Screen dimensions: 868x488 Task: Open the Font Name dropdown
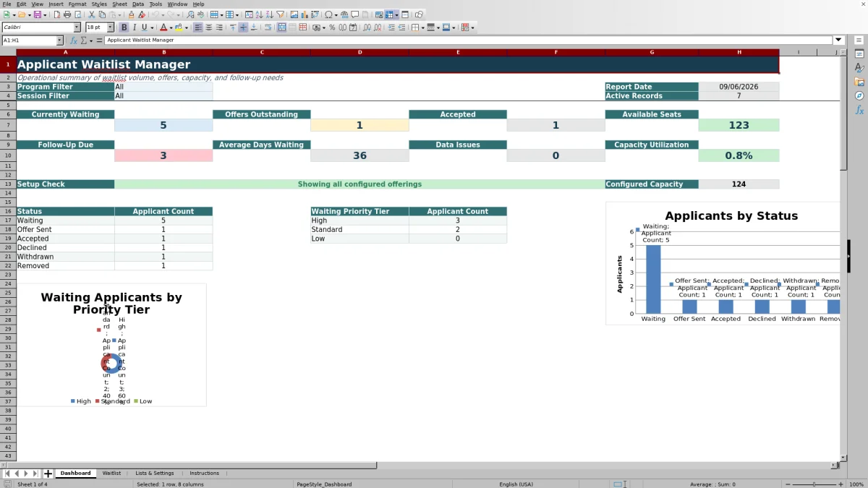coord(77,27)
